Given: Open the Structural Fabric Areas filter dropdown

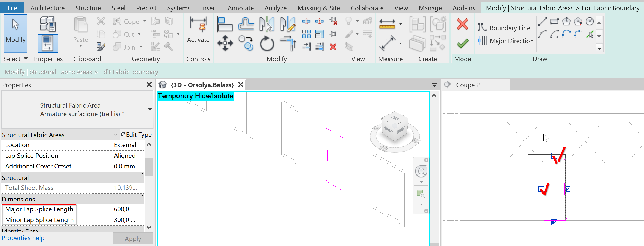Looking at the screenshot, I should [x=116, y=134].
